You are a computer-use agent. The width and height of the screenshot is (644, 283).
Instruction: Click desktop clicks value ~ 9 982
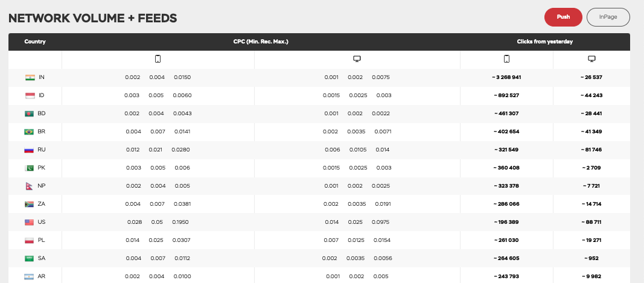click(591, 276)
